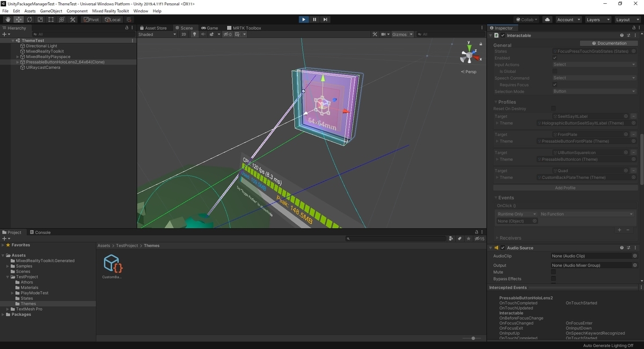The width and height of the screenshot is (644, 349).
Task: Open the Layout dropdown
Action: pyautogui.click(x=627, y=19)
